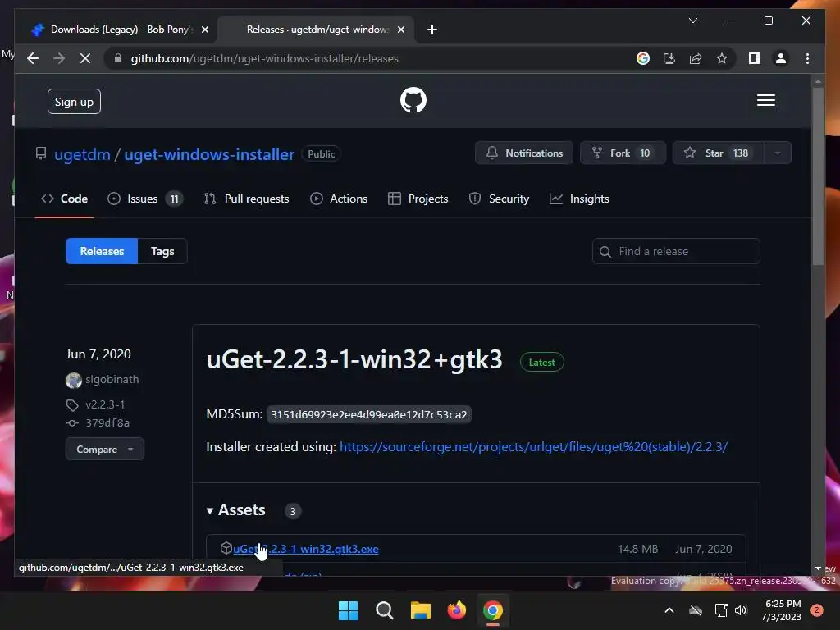This screenshot has height=630, width=840.
Task: Open the uGet-2.2.3-1-win32+gtk3 release title
Action: (354, 359)
